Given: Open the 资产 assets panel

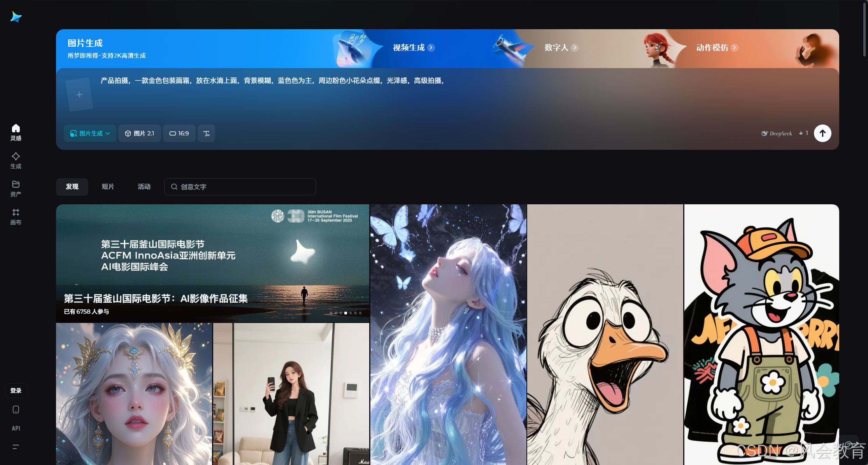Looking at the screenshot, I should (x=16, y=188).
